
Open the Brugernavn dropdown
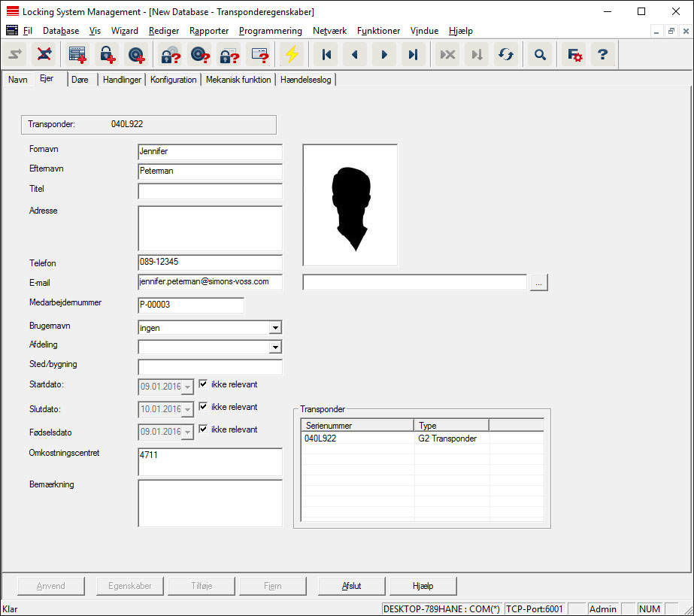(x=276, y=328)
